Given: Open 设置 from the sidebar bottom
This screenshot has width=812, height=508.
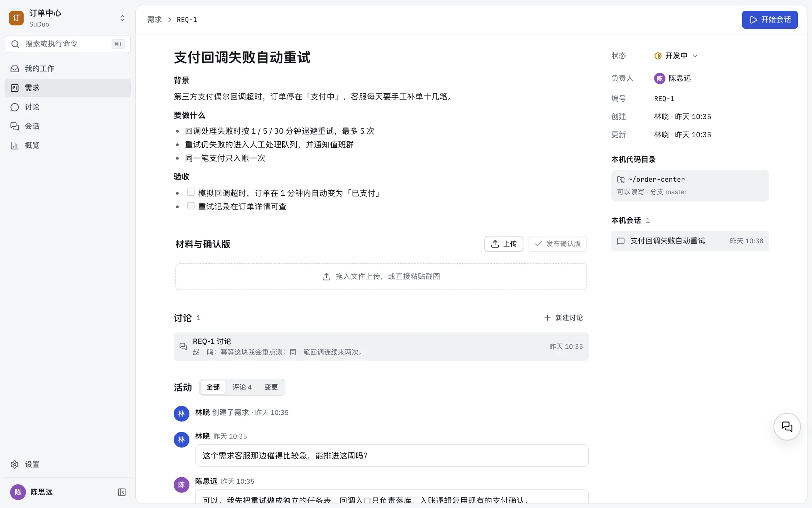Looking at the screenshot, I should pyautogui.click(x=68, y=464).
